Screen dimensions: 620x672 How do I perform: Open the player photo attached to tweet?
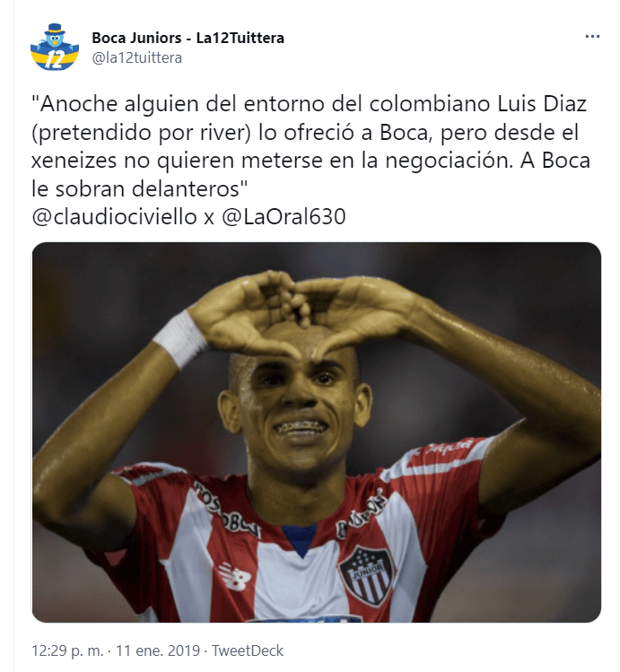point(316,432)
